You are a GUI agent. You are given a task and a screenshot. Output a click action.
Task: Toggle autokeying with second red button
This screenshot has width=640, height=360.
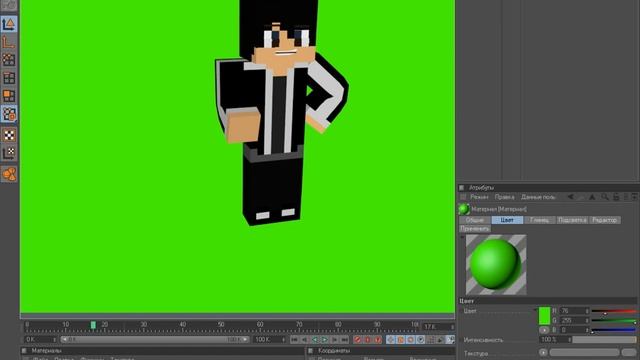click(x=368, y=340)
